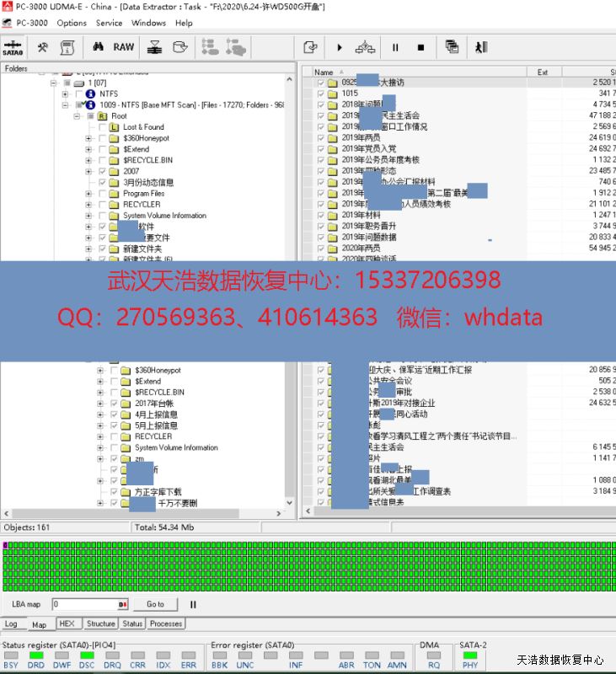Viewport: 616px width, 674px height.
Task: Switch to the HEX tab
Action: coord(67,624)
